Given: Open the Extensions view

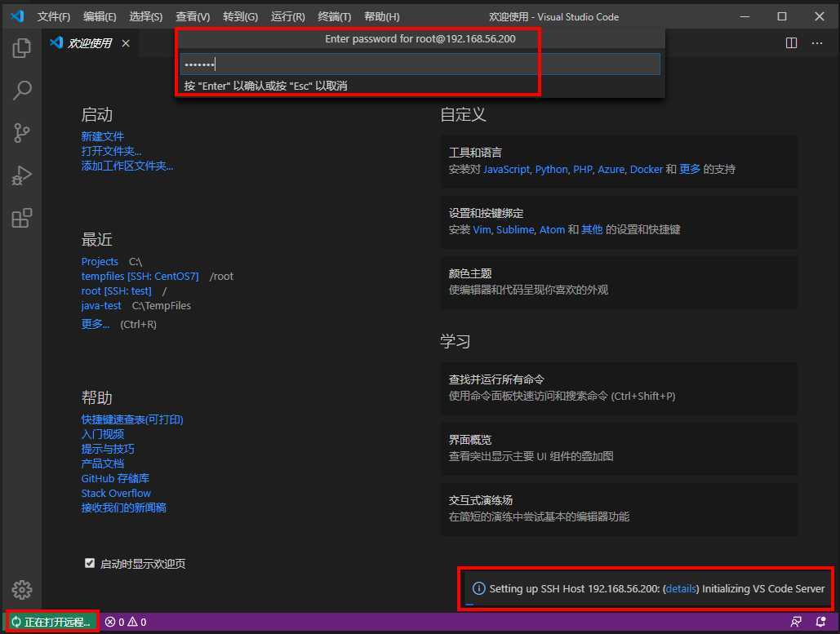Looking at the screenshot, I should (x=21, y=218).
